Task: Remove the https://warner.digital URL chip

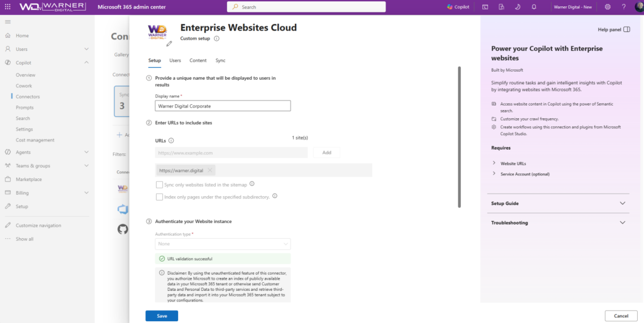Action: 210,170
